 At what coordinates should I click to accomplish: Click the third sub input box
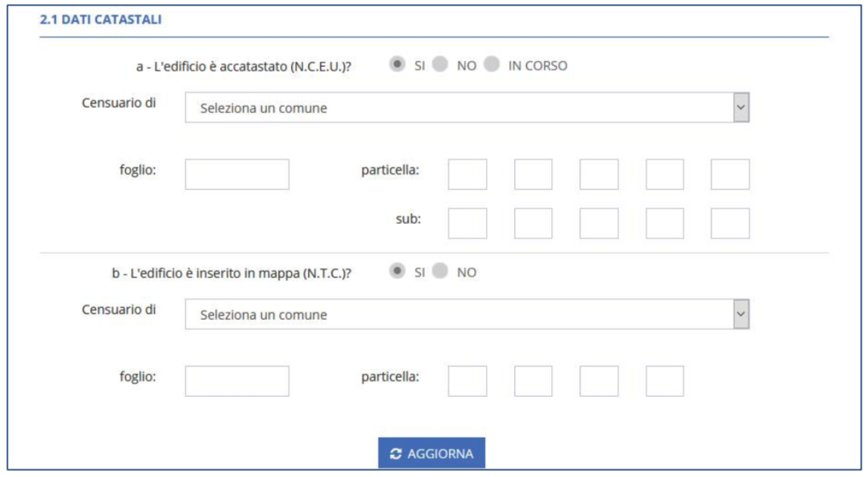(598, 223)
